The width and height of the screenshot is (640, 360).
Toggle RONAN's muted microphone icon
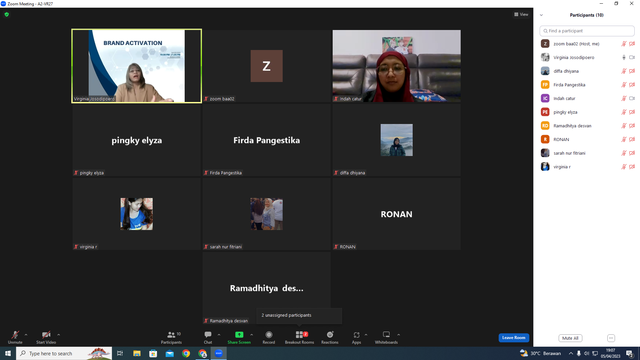pyautogui.click(x=624, y=139)
